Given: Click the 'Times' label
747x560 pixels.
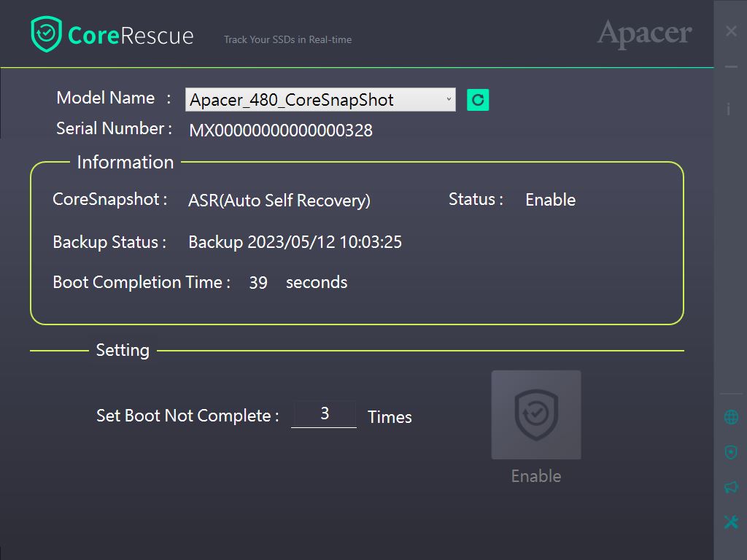Looking at the screenshot, I should [390, 417].
